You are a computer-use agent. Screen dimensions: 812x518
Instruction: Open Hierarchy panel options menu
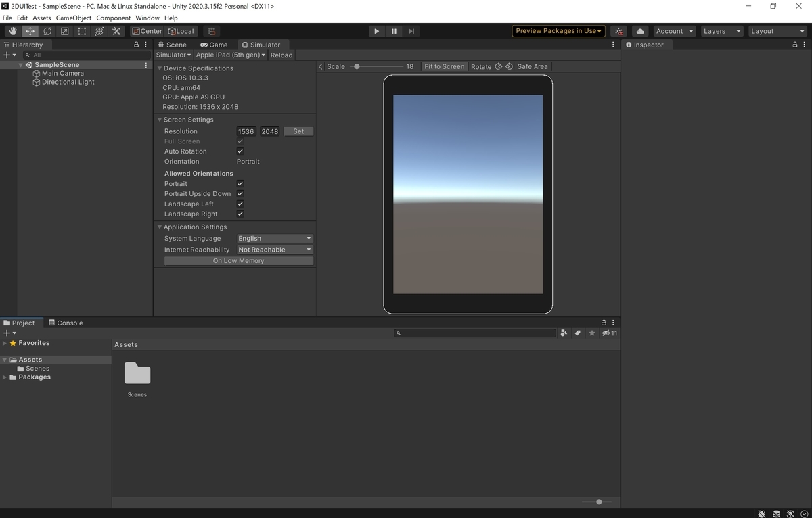(146, 45)
